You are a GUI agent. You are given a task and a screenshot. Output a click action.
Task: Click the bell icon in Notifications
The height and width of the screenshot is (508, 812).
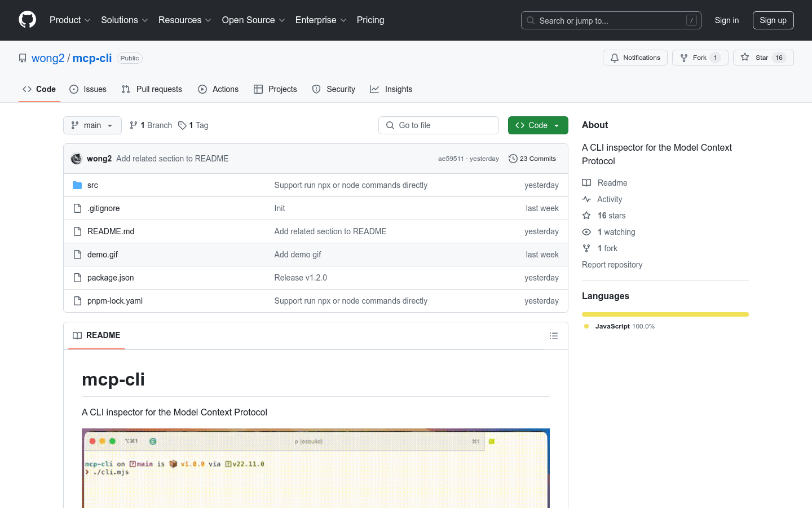pos(615,58)
